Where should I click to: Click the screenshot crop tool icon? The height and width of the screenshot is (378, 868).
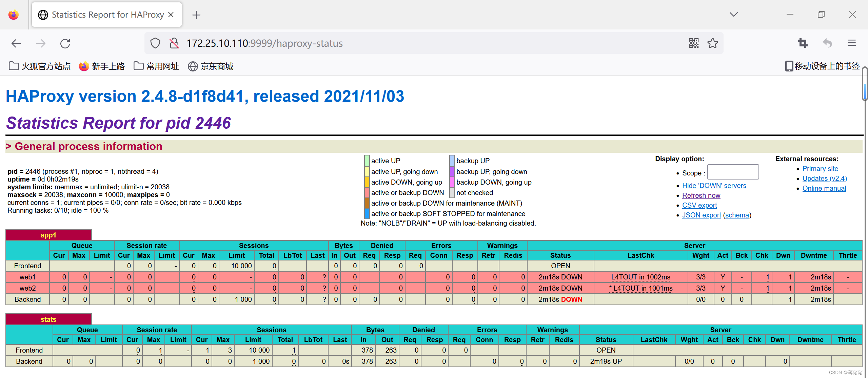click(x=803, y=43)
